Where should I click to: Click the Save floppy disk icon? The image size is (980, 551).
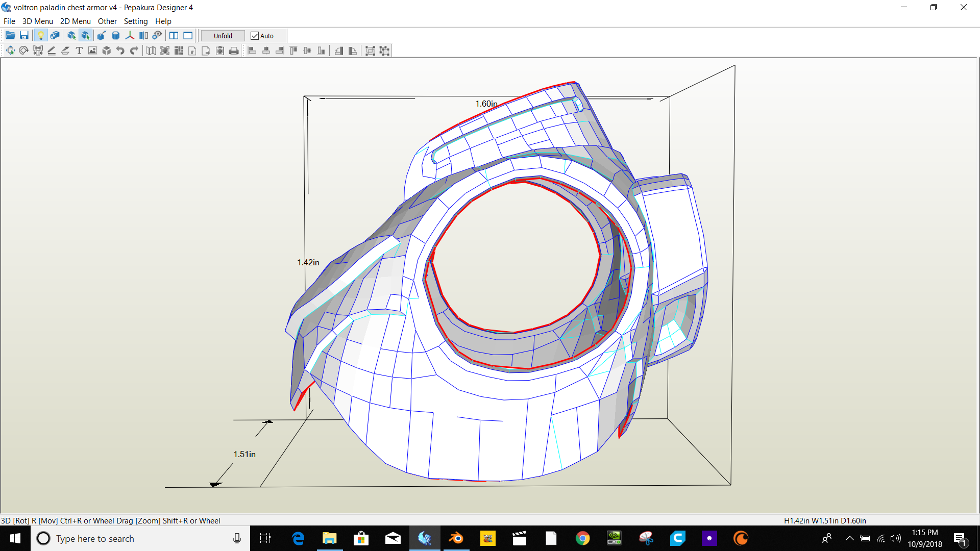[24, 36]
